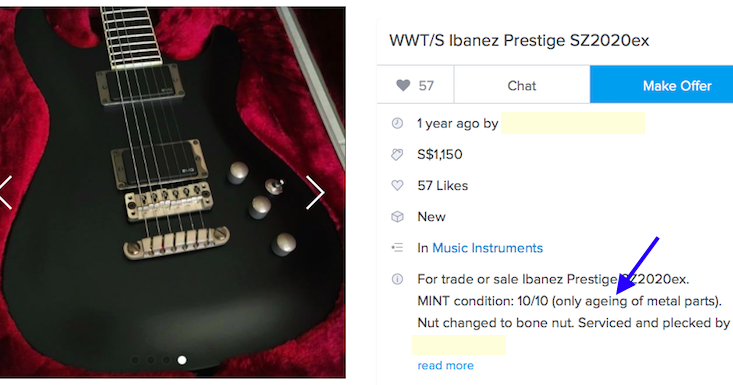Click the price tag icon beside S$1,150
The image size is (733, 385).
pyautogui.click(x=397, y=155)
